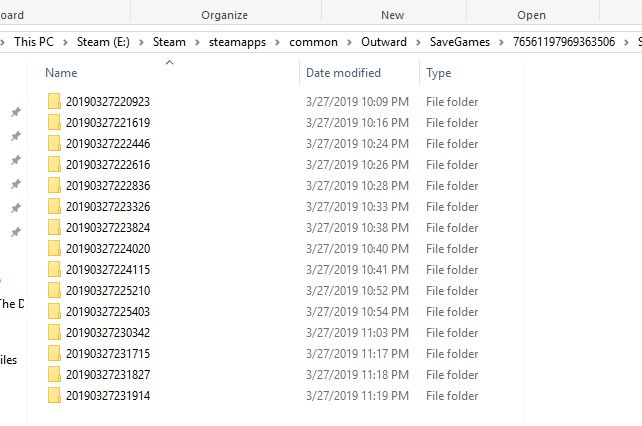Select the 20190327223326 folder icon

[x=54, y=206]
